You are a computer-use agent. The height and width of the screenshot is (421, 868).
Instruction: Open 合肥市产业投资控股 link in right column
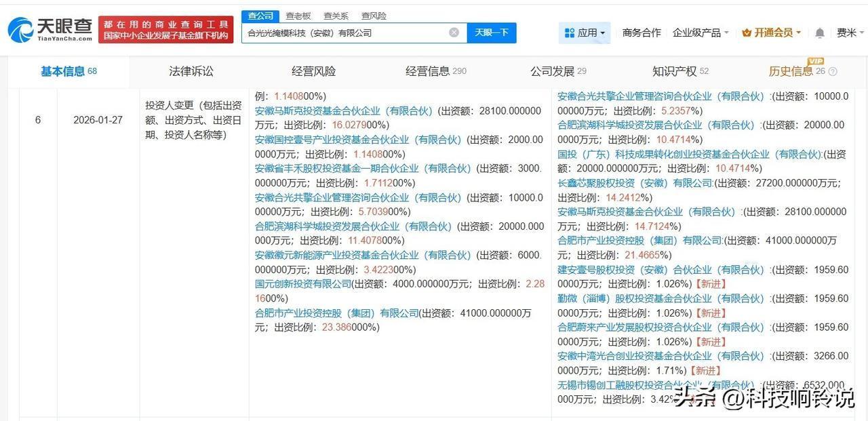coord(640,240)
